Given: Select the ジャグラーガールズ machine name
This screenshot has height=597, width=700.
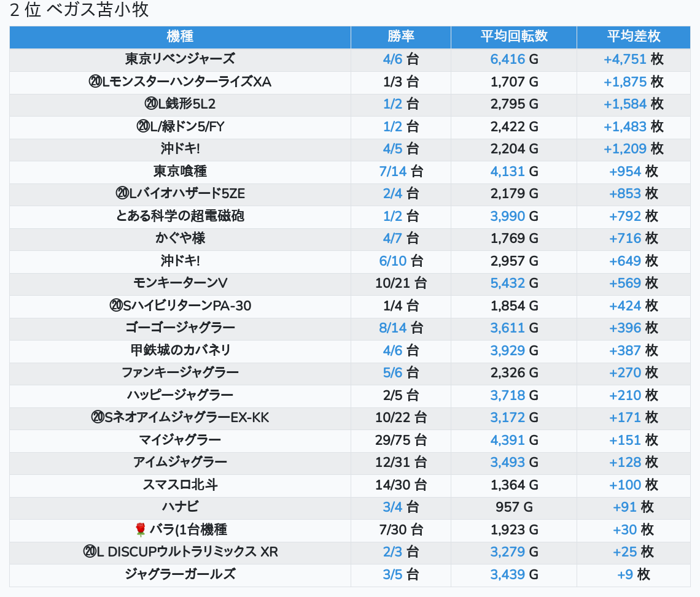Looking at the screenshot, I should point(180,574).
